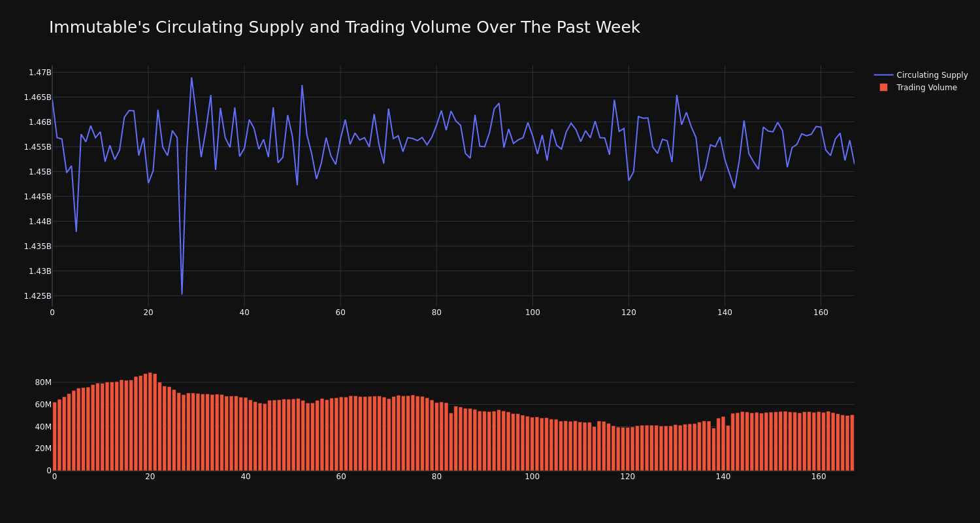The image size is (980, 523).
Task: Toggle the Trading Volume legend entry
Action: coord(921,88)
